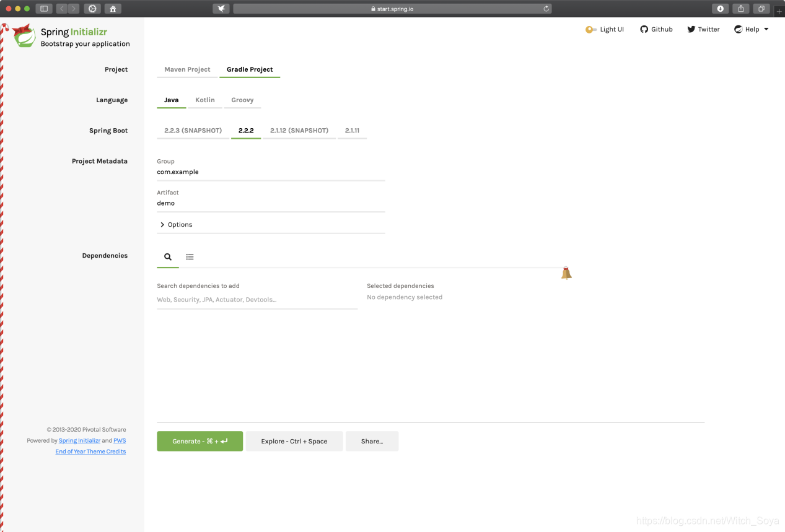Image resolution: width=785 pixels, height=532 pixels.
Task: Show Safari downloads icon
Action: (721, 9)
